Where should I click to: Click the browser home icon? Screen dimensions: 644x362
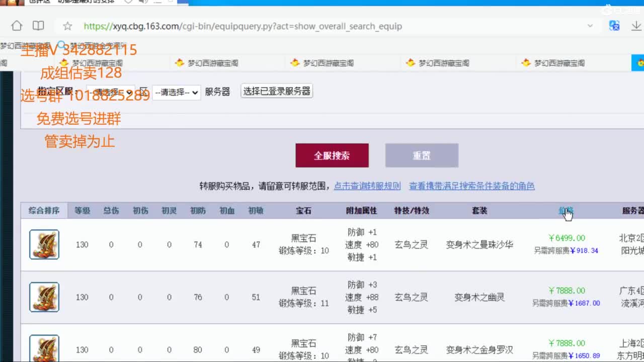pyautogui.click(x=17, y=26)
